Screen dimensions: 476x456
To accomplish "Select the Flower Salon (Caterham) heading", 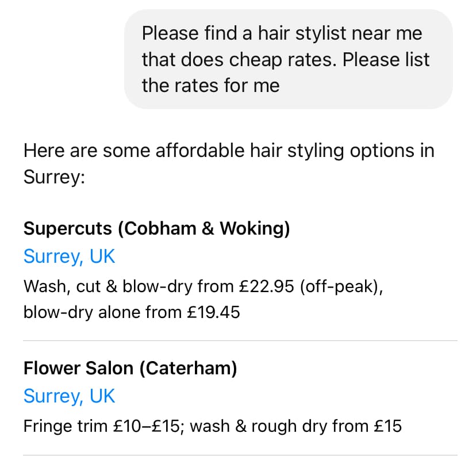I will coord(130,368).
